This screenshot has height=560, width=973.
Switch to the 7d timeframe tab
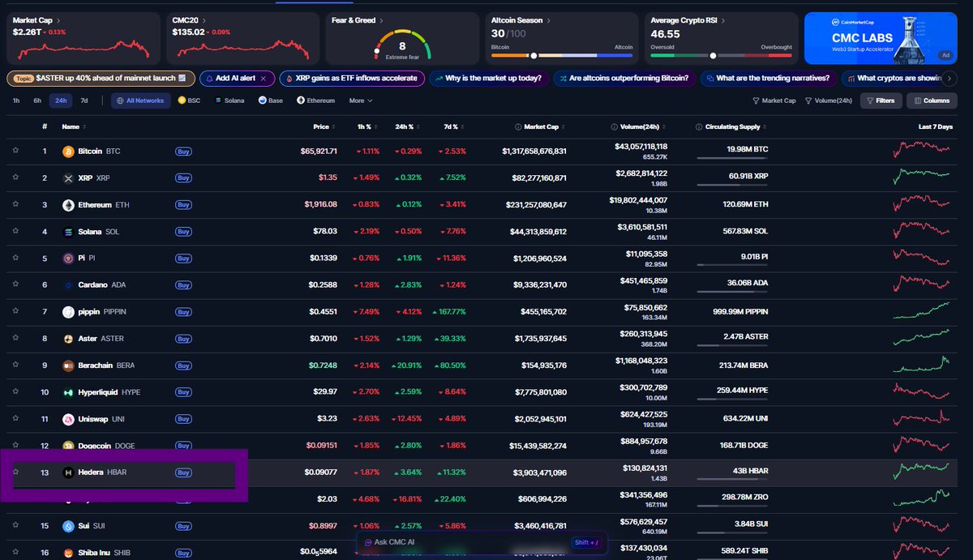(84, 101)
